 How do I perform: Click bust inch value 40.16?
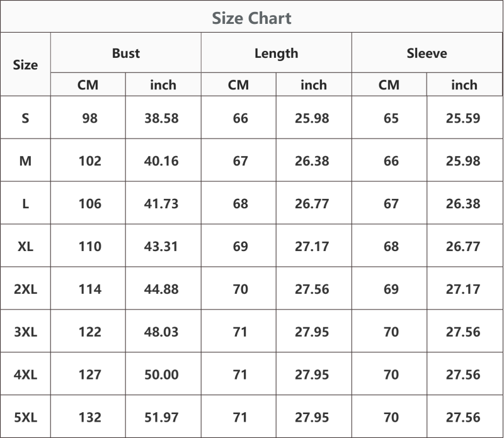point(161,161)
